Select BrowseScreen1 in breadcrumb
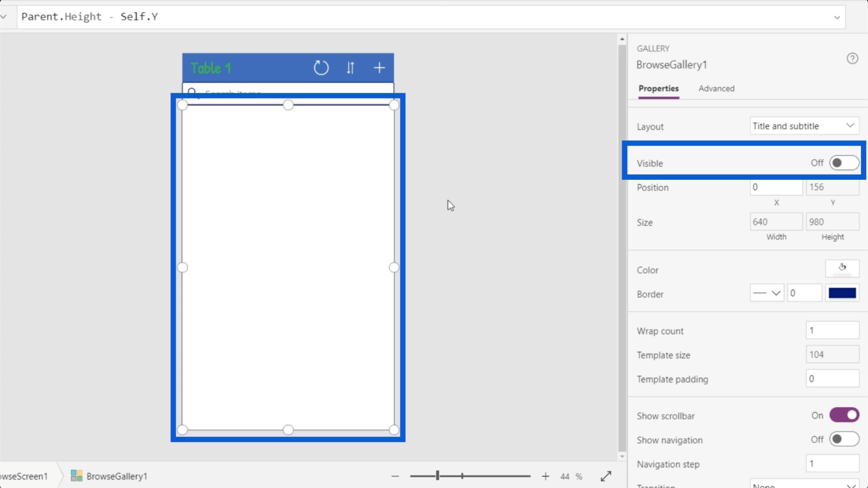The image size is (868, 488). [24, 476]
